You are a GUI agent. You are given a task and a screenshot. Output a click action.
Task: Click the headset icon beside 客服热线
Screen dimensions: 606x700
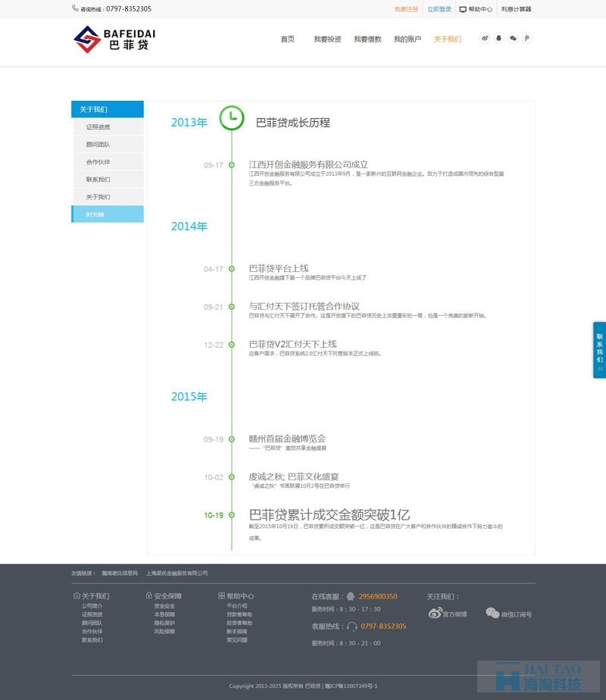tap(352, 627)
